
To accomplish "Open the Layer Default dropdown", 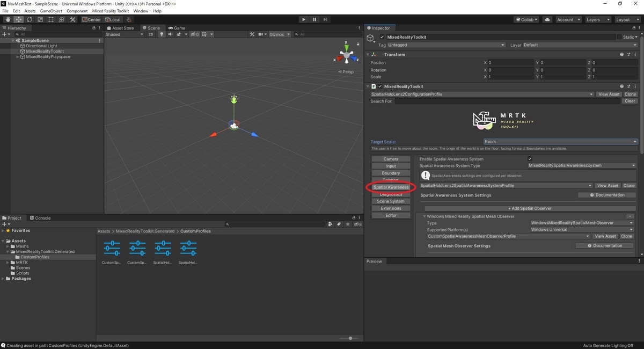I will (580, 45).
